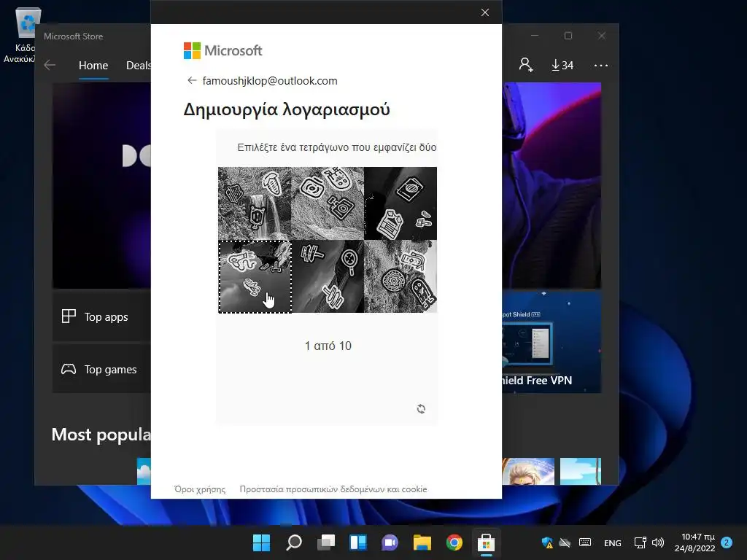Viewport: 747px width, 560px height.
Task: Open Top games in Microsoft Store
Action: (101, 369)
